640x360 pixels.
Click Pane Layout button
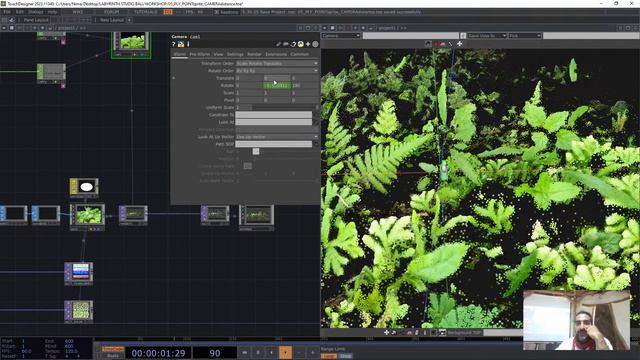(36, 20)
